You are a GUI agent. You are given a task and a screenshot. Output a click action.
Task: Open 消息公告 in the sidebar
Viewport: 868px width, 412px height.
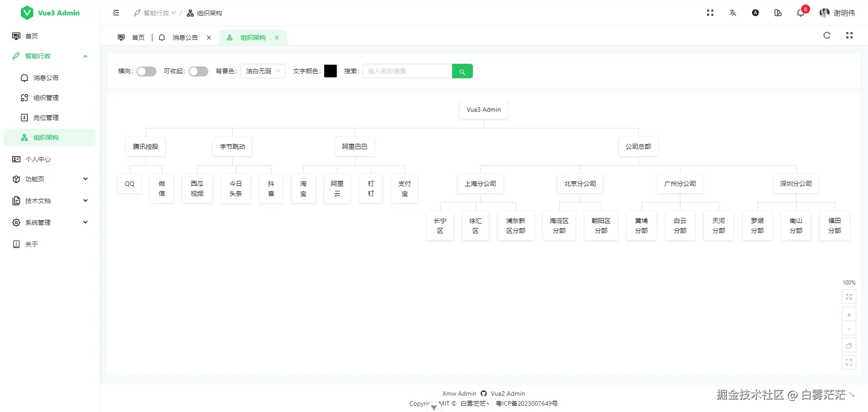[50, 78]
